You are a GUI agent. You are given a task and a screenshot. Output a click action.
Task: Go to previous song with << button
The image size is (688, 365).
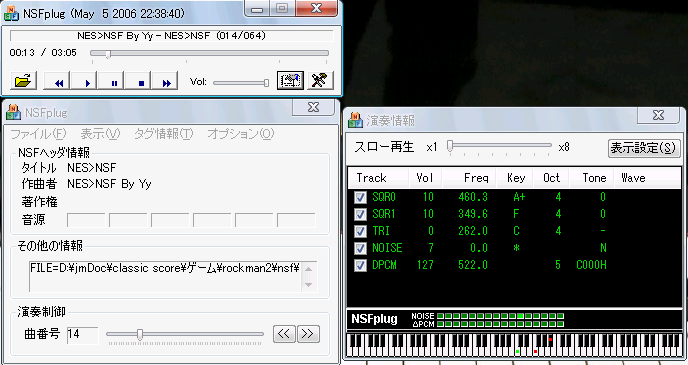point(284,334)
